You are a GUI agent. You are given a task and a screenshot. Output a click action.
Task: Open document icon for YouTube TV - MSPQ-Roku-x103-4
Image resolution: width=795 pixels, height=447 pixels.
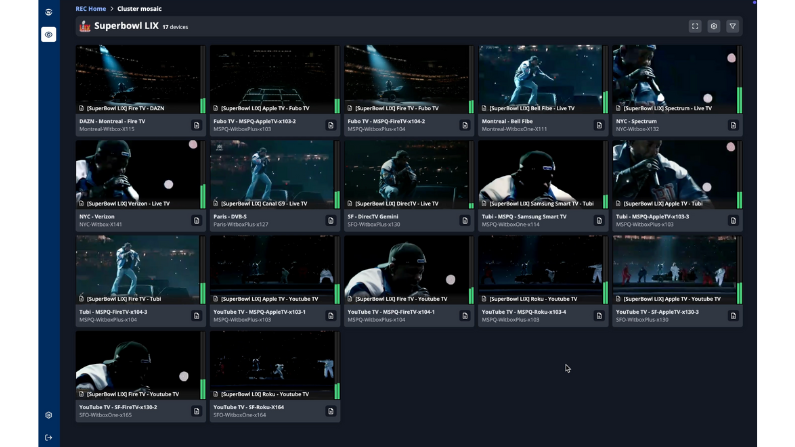[599, 316]
